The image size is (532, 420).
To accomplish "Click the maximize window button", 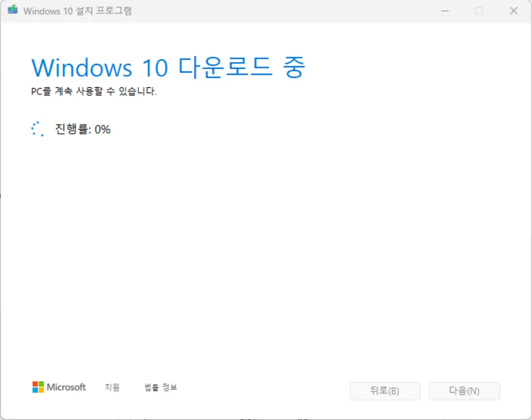I will pos(479,11).
